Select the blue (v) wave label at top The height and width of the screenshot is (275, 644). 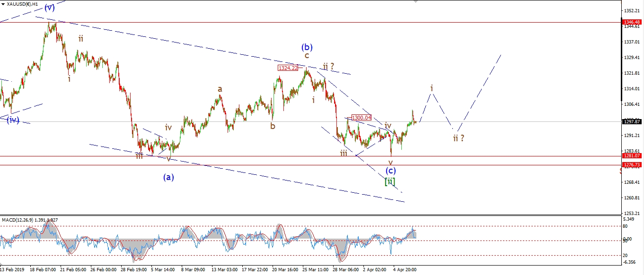click(50, 7)
